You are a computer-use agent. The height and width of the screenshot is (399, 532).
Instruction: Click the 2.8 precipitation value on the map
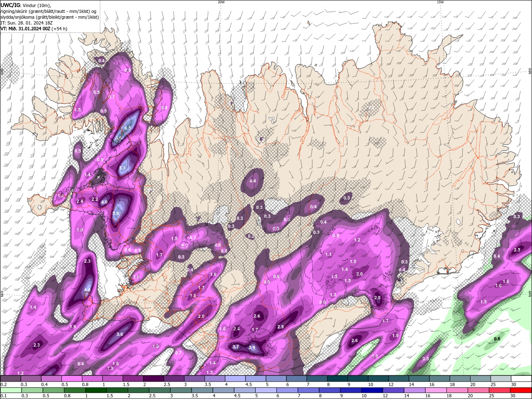(377, 298)
